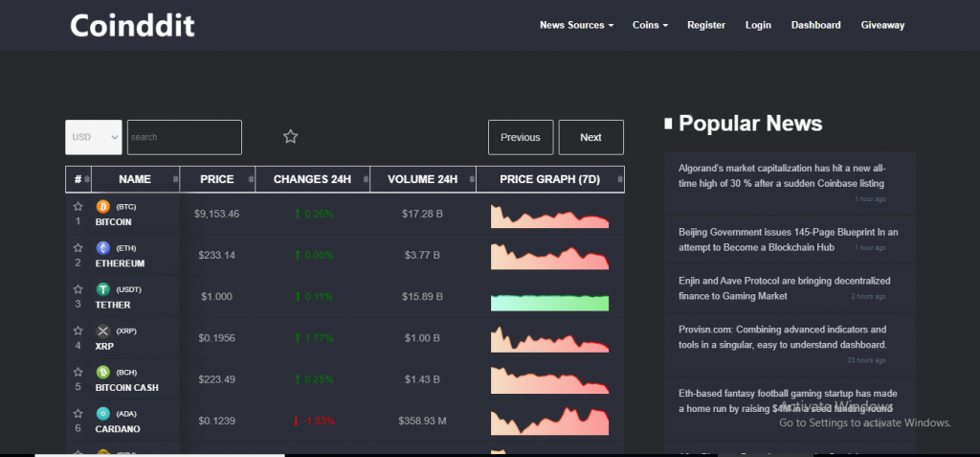Click the XRP coin icon

[103, 331]
